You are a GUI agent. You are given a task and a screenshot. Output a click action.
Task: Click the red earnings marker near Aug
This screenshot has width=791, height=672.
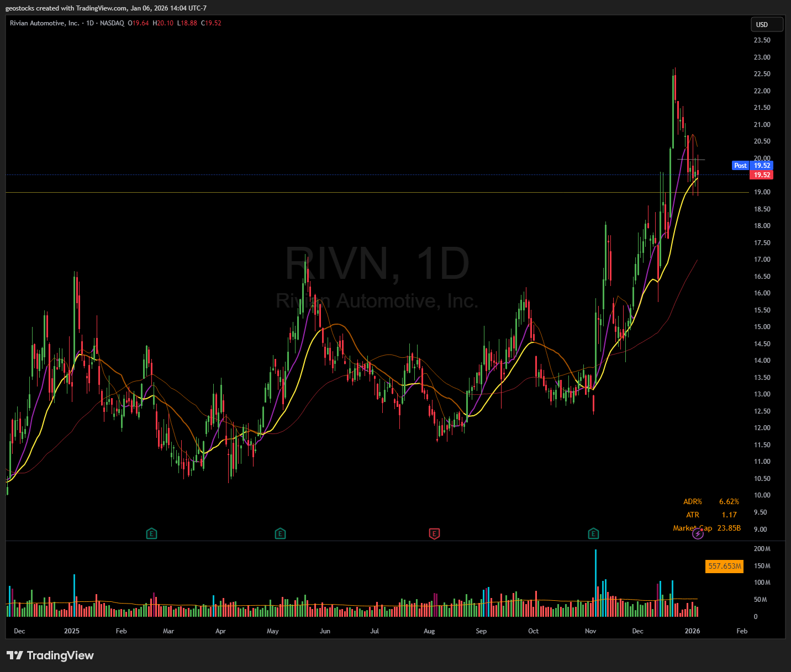tap(434, 534)
